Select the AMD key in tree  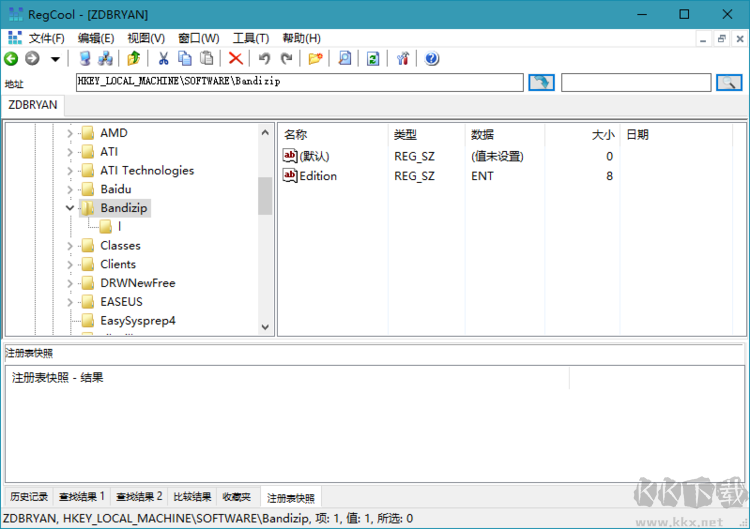(113, 133)
